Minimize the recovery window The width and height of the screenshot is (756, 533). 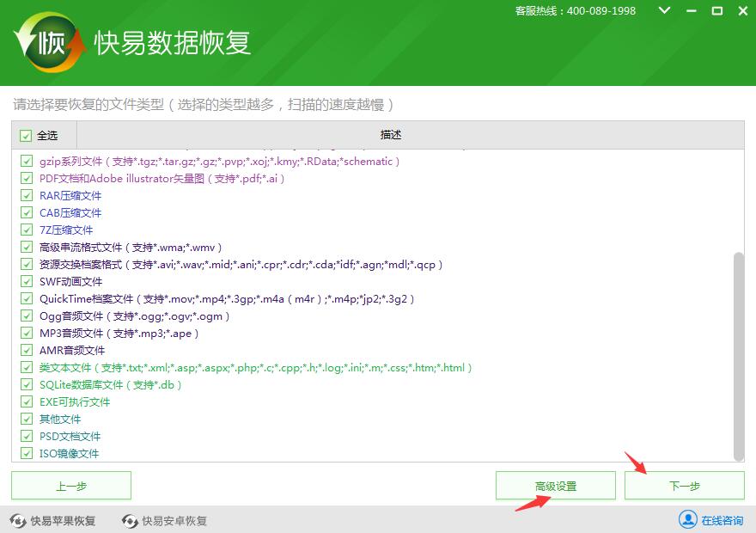(692, 10)
